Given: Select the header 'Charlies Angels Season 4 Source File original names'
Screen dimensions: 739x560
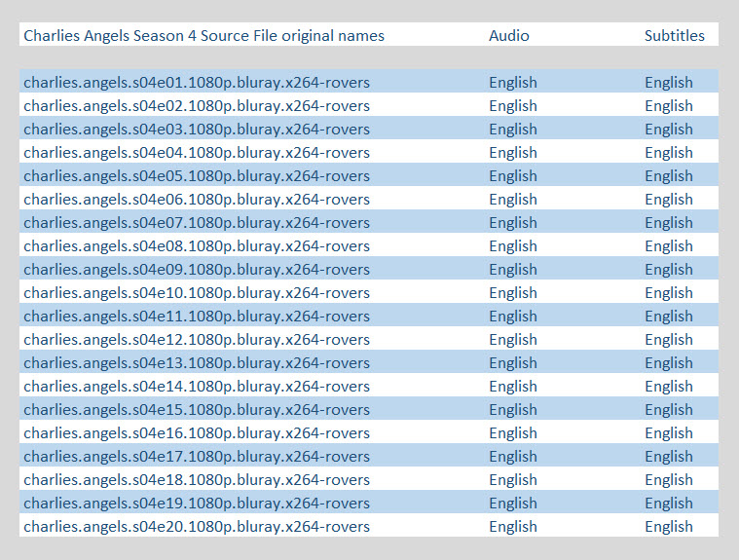Looking at the screenshot, I should point(204,36).
